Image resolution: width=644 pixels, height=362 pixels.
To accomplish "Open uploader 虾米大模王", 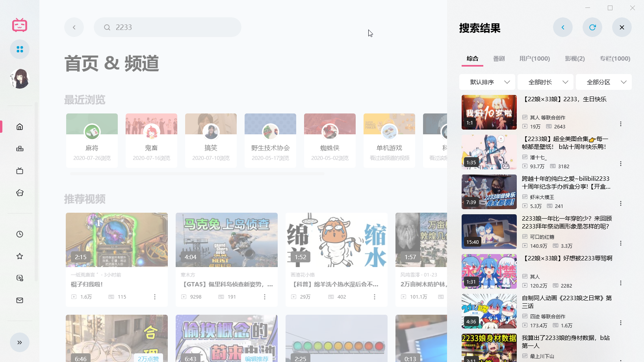I will pyautogui.click(x=542, y=197).
